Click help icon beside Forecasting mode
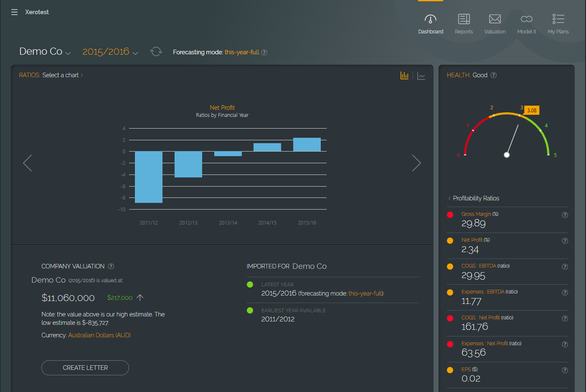 [x=264, y=53]
